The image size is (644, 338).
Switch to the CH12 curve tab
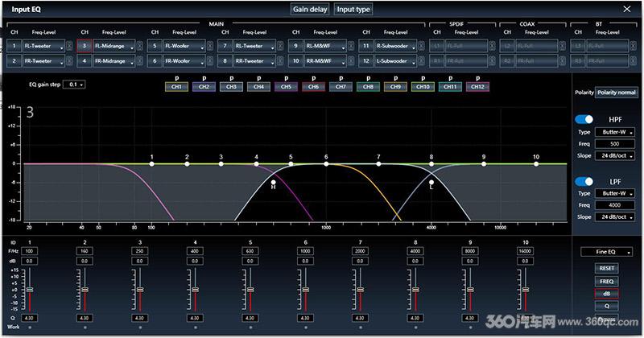pyautogui.click(x=477, y=87)
